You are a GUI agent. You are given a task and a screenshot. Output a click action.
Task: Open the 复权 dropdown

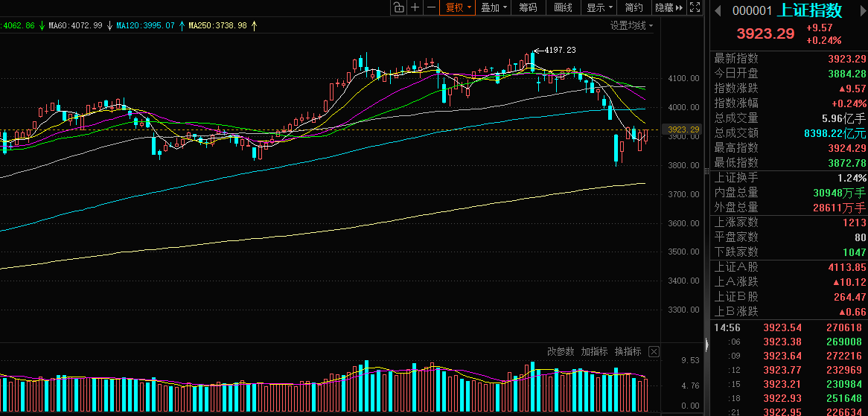coord(457,7)
